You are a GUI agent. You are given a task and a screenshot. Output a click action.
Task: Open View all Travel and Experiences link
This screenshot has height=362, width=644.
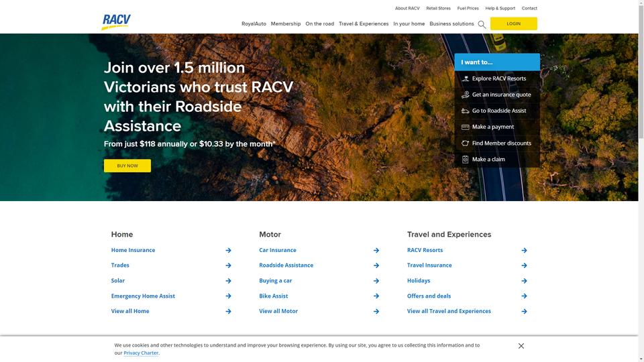pyautogui.click(x=449, y=311)
